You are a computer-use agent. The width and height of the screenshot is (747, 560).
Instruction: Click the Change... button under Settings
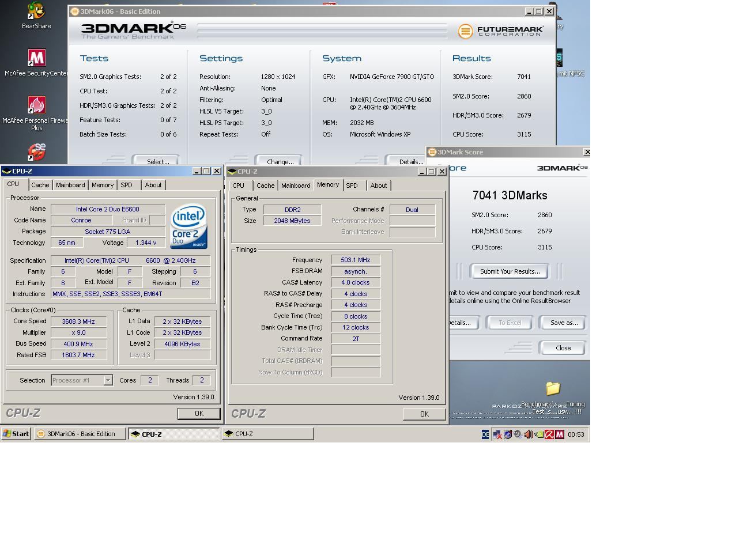pyautogui.click(x=280, y=161)
